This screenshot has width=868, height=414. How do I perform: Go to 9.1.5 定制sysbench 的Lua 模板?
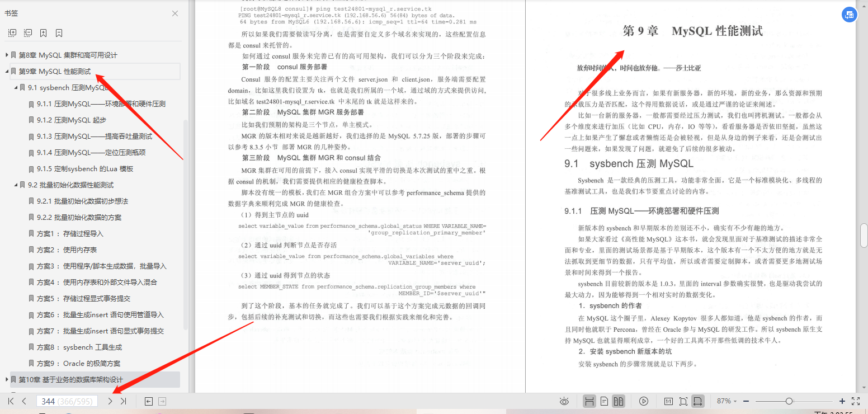coord(85,169)
